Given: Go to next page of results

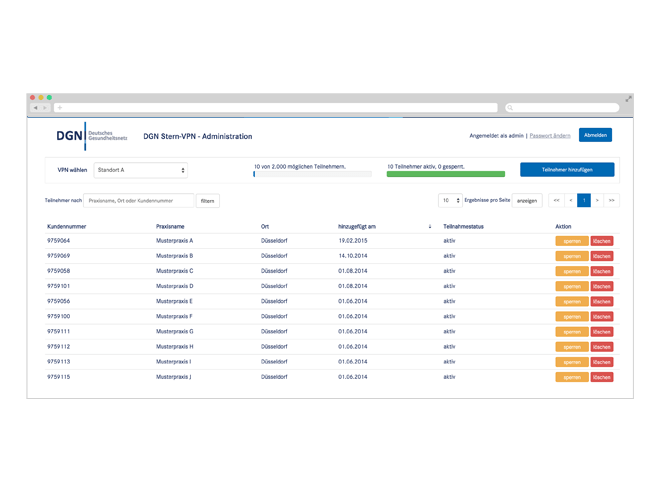Looking at the screenshot, I should point(597,200).
